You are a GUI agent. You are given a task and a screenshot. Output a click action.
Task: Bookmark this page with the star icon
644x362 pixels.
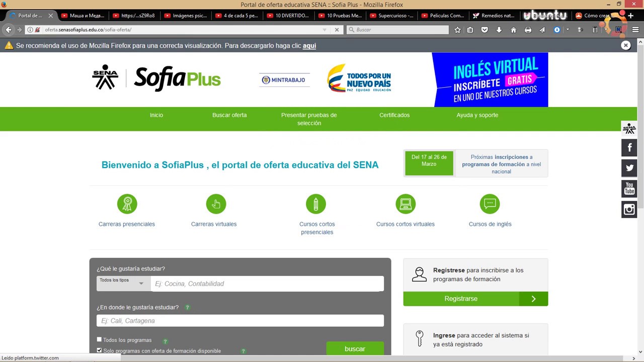point(457,30)
